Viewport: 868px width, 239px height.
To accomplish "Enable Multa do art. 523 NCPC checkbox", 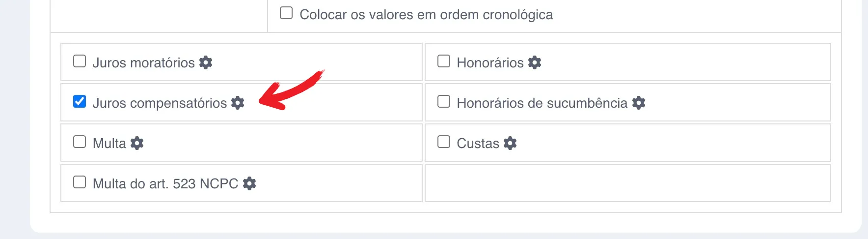I will (80, 182).
